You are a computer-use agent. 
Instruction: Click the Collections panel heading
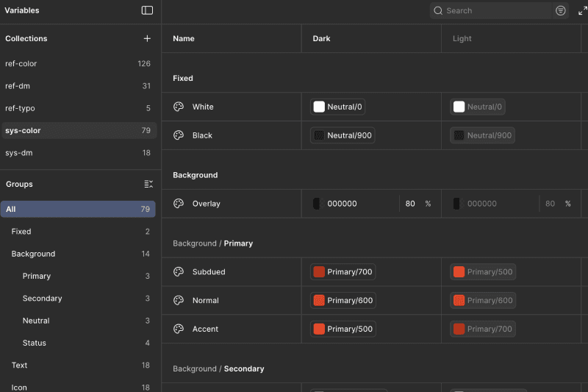tap(26, 39)
